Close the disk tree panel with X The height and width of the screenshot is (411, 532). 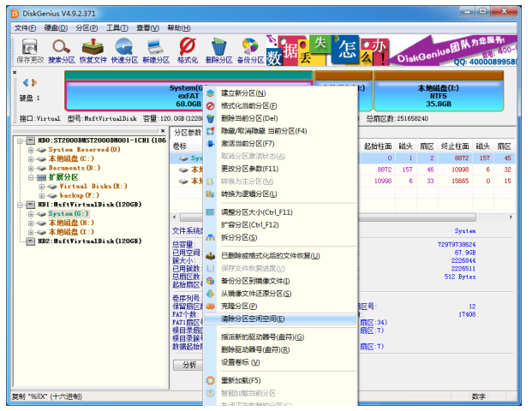point(163,130)
